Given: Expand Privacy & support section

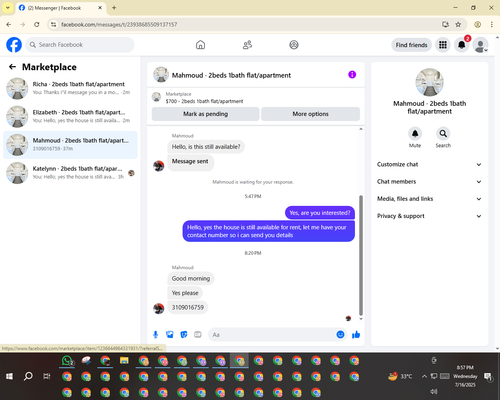Looking at the screenshot, I should 429,216.
